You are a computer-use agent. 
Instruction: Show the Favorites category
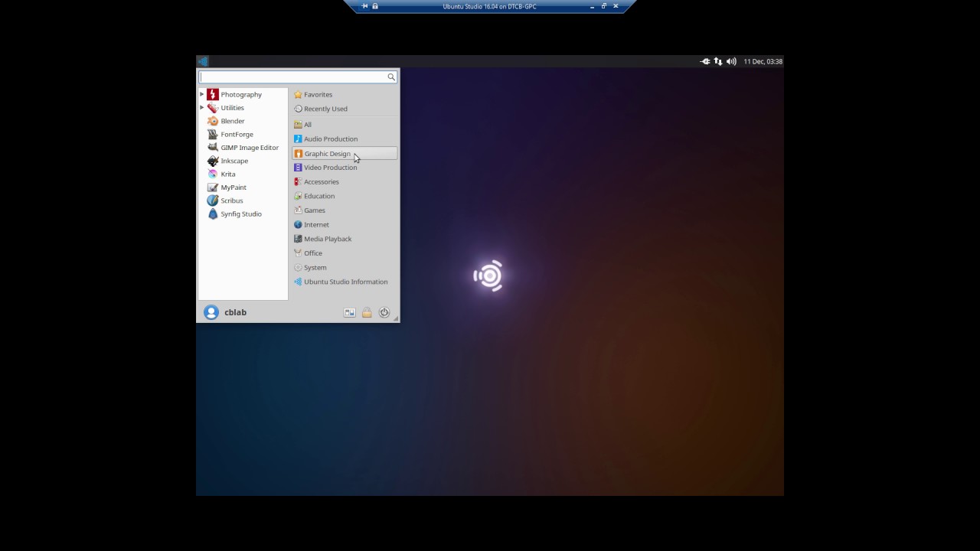pyautogui.click(x=345, y=94)
